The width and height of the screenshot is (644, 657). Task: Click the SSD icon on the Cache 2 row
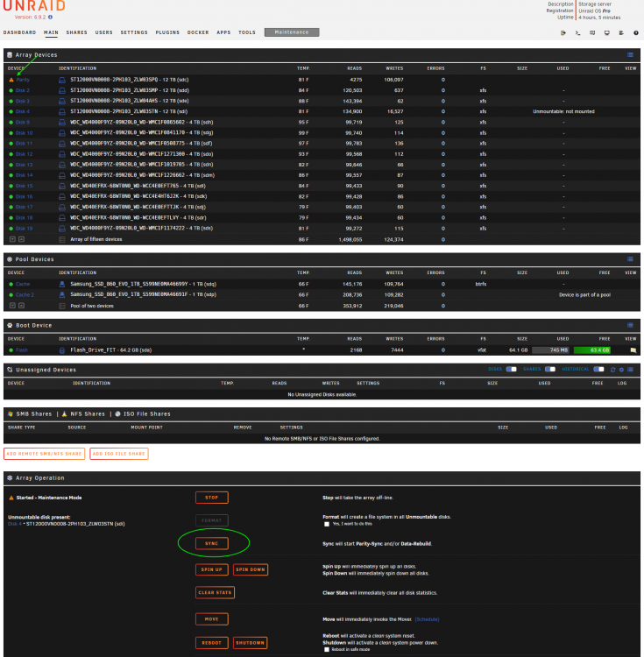[62, 294]
